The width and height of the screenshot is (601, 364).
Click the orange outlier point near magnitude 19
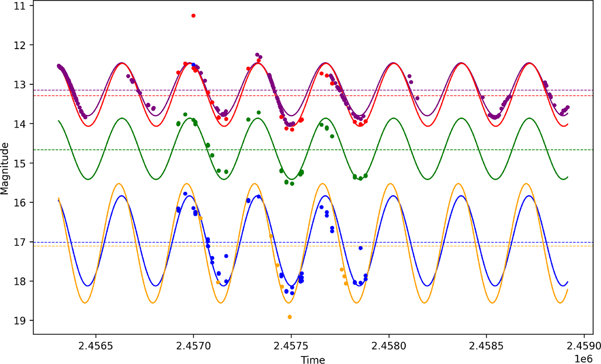290,317
